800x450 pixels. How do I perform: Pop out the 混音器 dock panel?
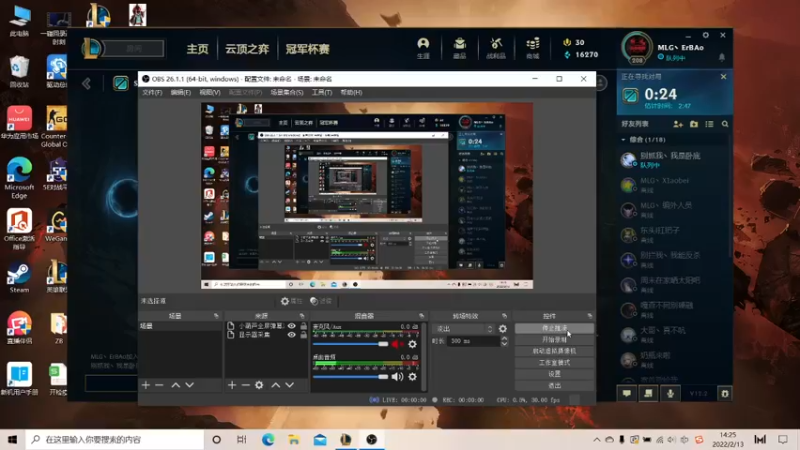tap(421, 316)
